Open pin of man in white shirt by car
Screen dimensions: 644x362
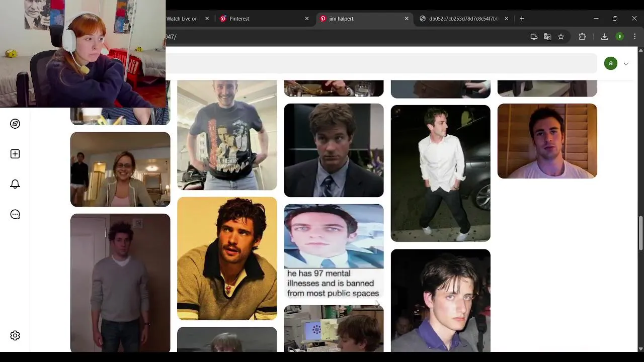point(441,173)
